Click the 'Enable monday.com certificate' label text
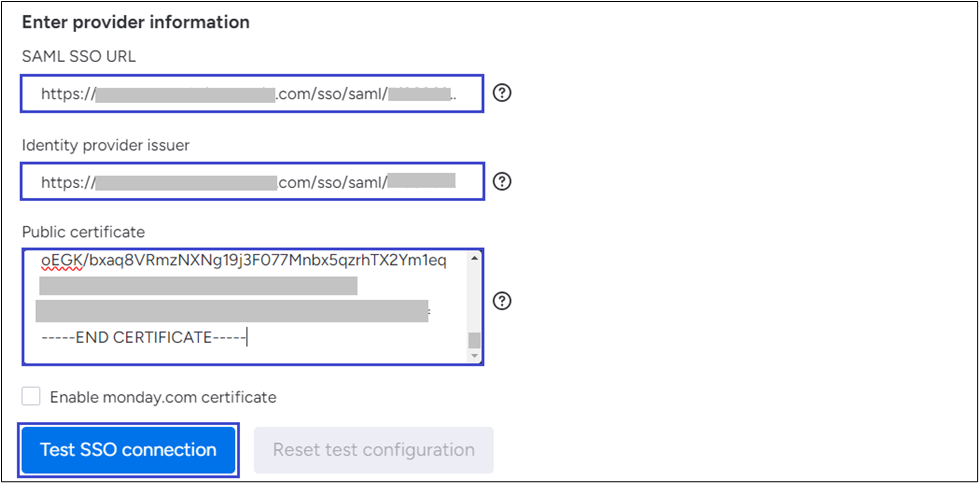 click(162, 397)
